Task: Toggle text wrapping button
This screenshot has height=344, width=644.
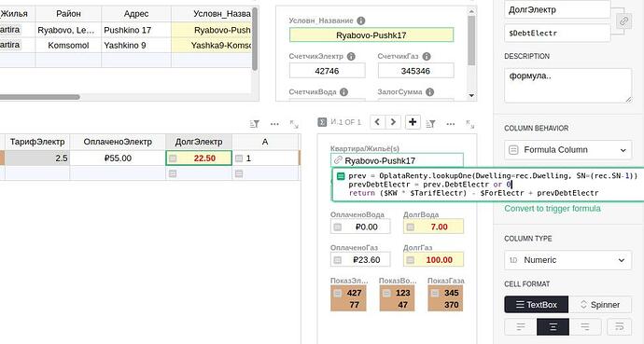Action: click(619, 327)
